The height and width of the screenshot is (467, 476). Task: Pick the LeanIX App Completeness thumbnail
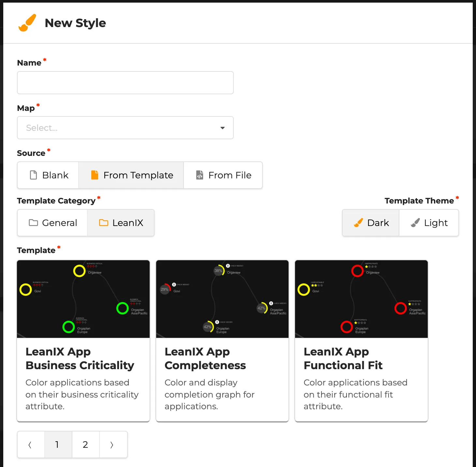(222, 299)
